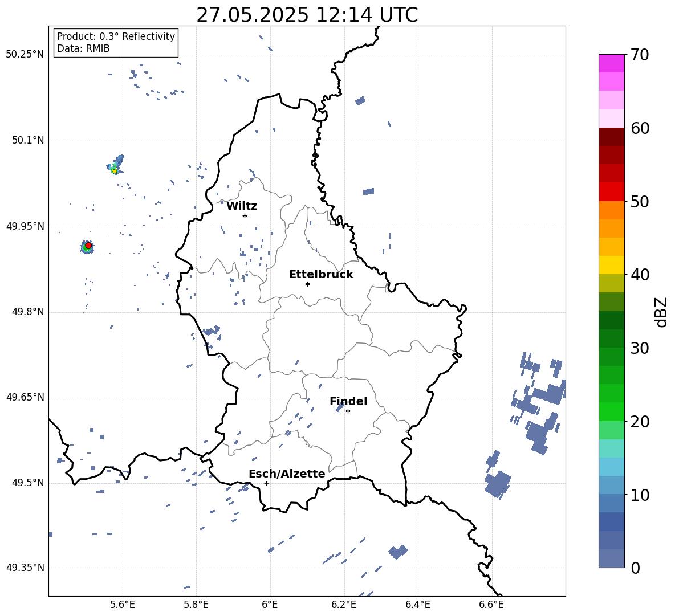Pick the bright green 20 dBZ swatch
The image size is (675, 616).
click(x=611, y=411)
